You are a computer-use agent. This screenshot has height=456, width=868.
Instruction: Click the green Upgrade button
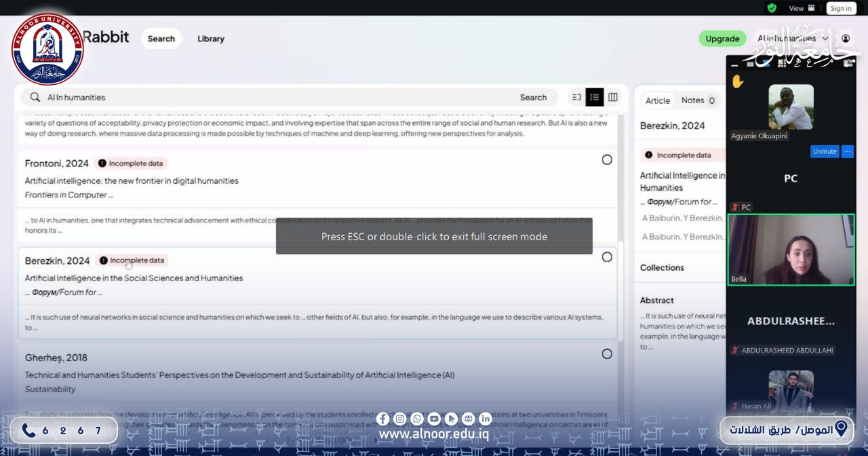pos(722,39)
